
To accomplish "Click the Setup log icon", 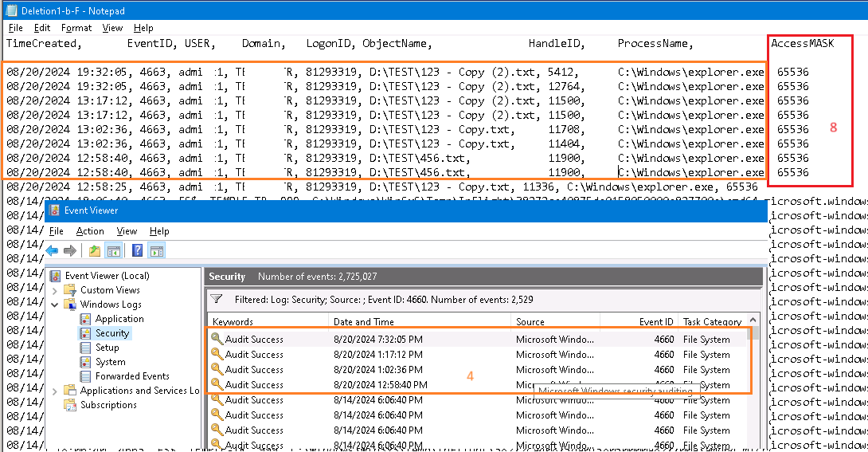I will coord(85,348).
